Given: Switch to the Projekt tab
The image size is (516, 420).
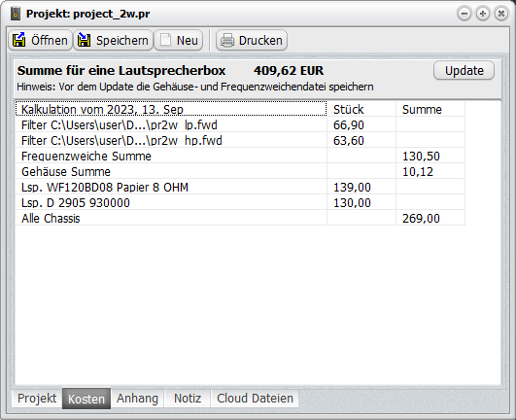Looking at the screenshot, I should (x=37, y=399).
